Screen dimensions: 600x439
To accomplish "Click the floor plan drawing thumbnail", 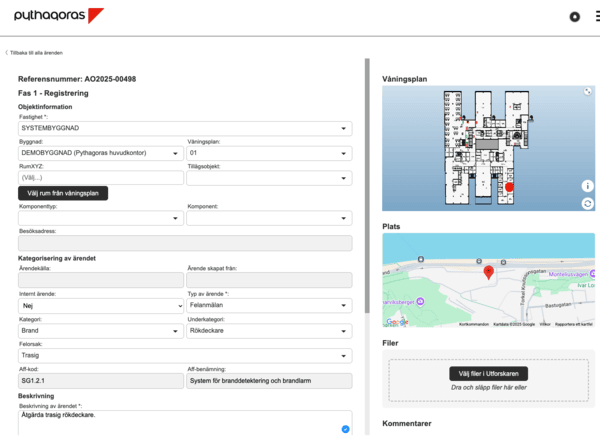I will click(x=488, y=148).
